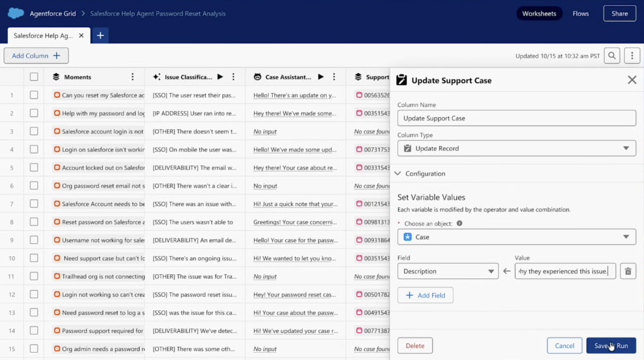Click the Save & Run button

611,346
